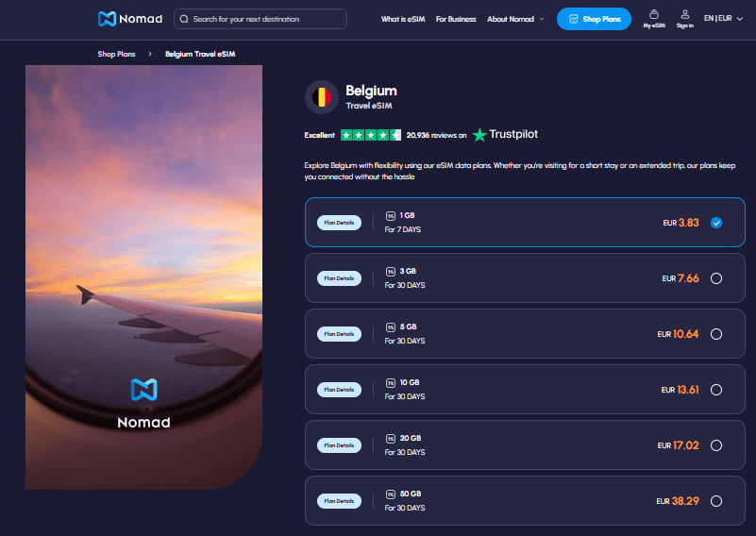Choose the 20 GB plan radio button
This screenshot has height=536, width=756.
point(716,445)
